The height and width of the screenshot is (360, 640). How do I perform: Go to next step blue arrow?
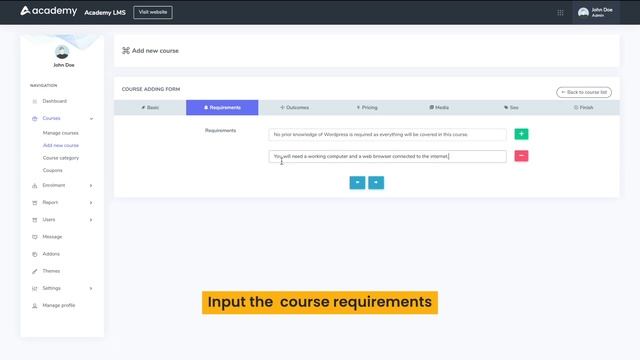point(376,182)
